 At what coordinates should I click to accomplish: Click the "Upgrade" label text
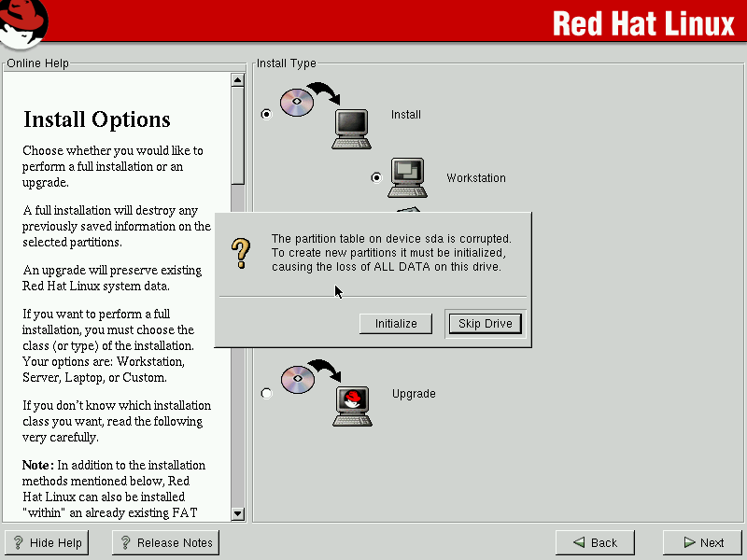click(414, 394)
